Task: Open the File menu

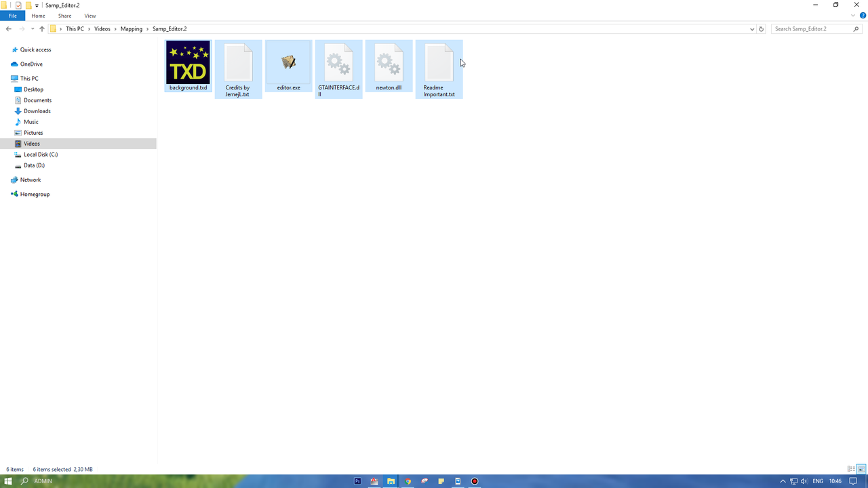Action: (12, 16)
